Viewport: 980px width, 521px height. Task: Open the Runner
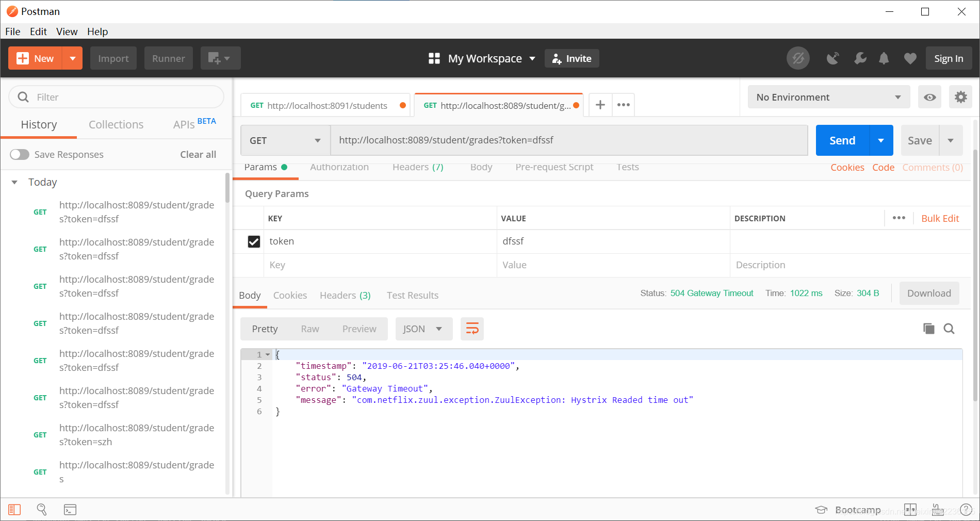coord(169,58)
